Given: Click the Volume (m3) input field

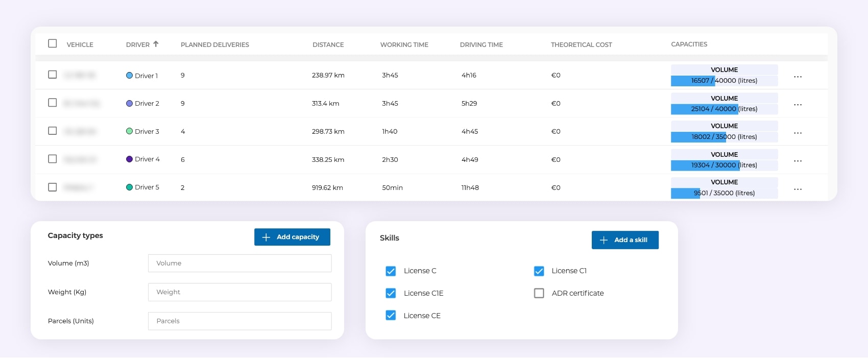Looking at the screenshot, I should 239,264.
